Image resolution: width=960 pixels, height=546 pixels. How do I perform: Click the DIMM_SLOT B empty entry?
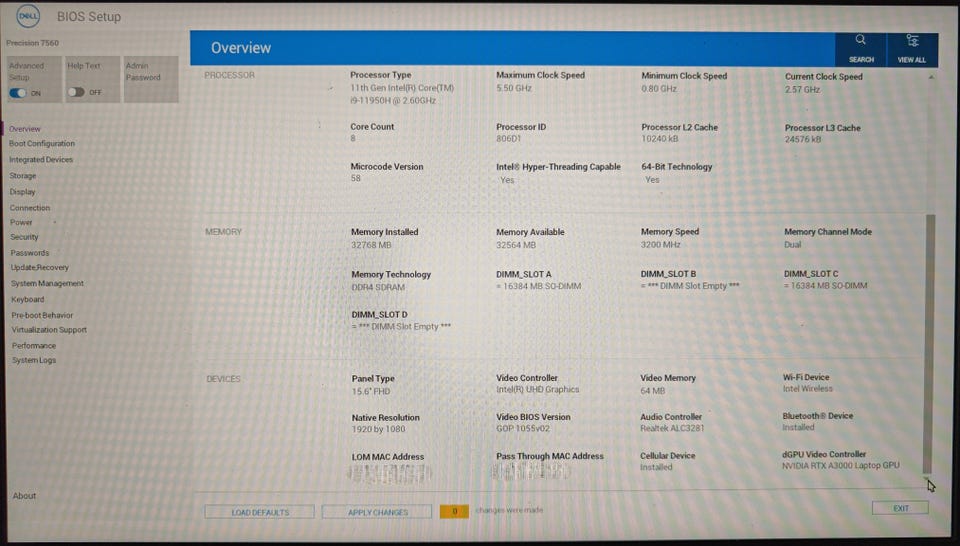pos(690,286)
